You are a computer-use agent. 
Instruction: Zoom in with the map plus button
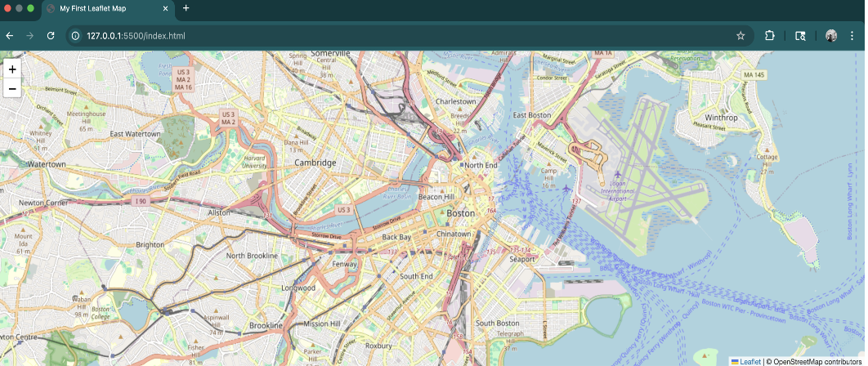click(12, 69)
